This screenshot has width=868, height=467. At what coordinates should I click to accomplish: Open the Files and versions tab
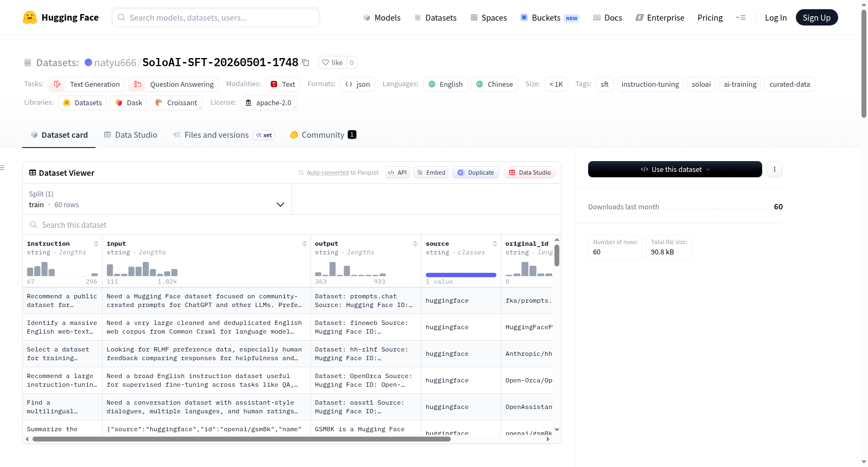point(224,135)
